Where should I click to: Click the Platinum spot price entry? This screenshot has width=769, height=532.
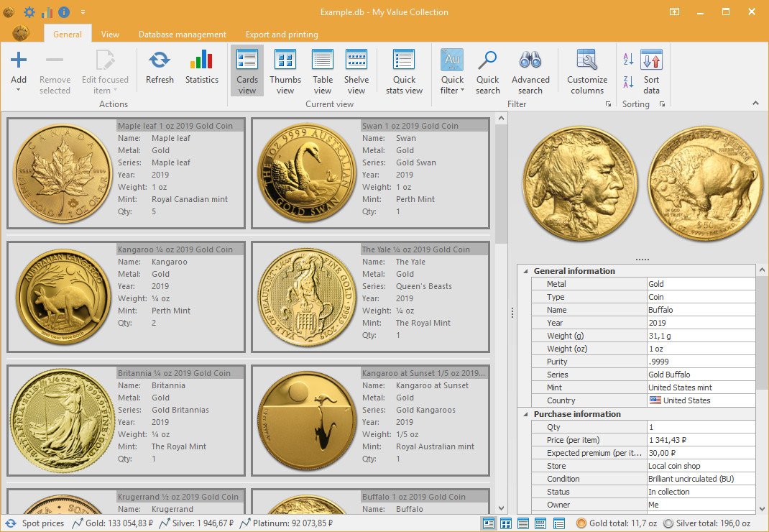(287, 523)
